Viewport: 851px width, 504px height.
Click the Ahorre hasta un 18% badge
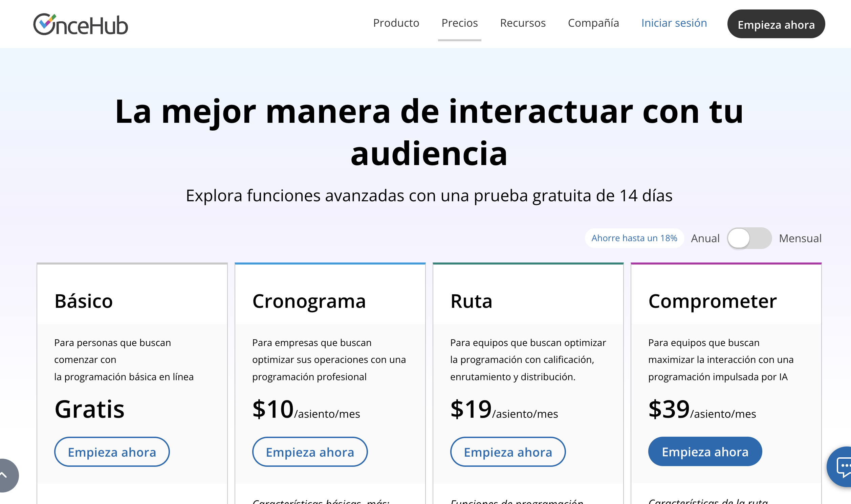click(x=634, y=238)
